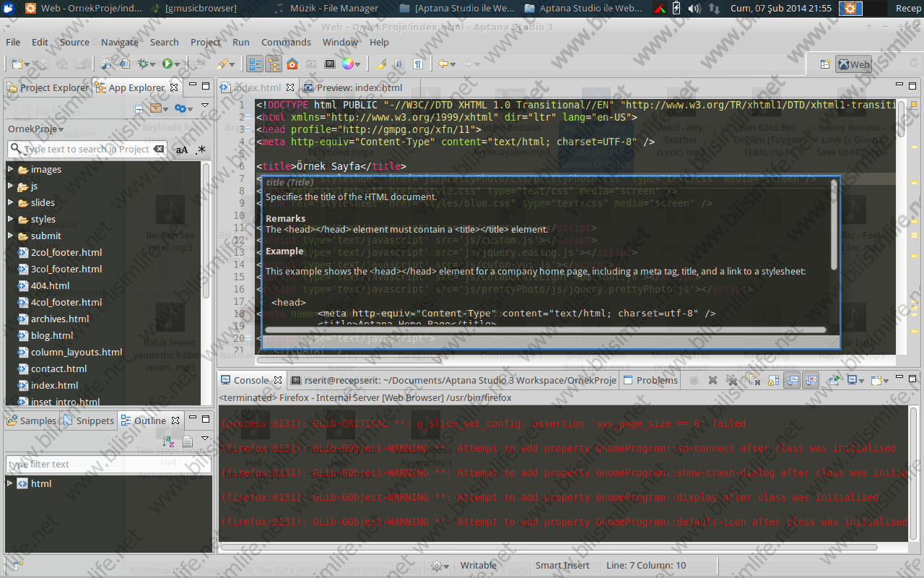
Task: Toggle show whitespace pilcrow icon
Action: 417,64
